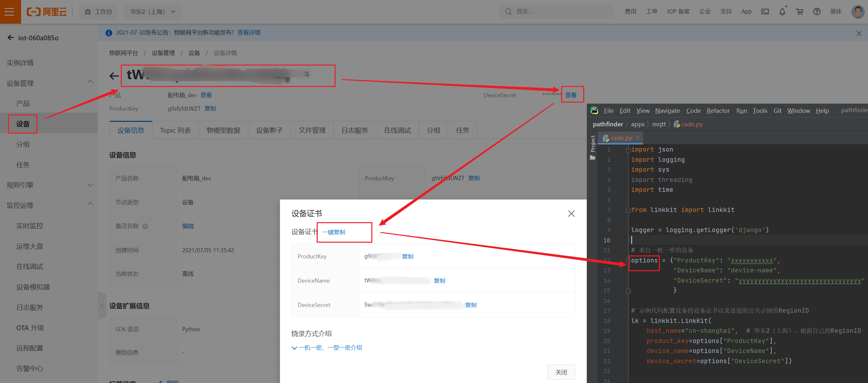Click the user avatar icon
Viewport: 868px width, 383px height.
pyautogui.click(x=857, y=12)
